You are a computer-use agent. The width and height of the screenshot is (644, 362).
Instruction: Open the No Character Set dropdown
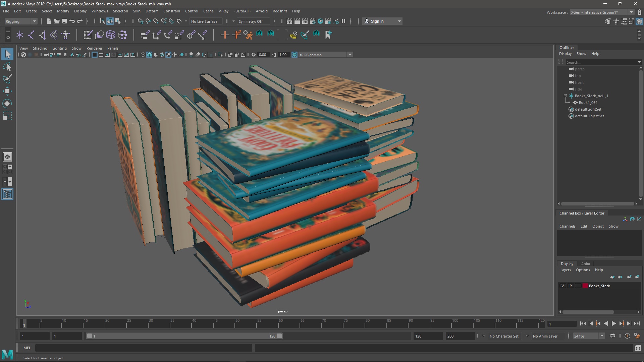[504, 336]
